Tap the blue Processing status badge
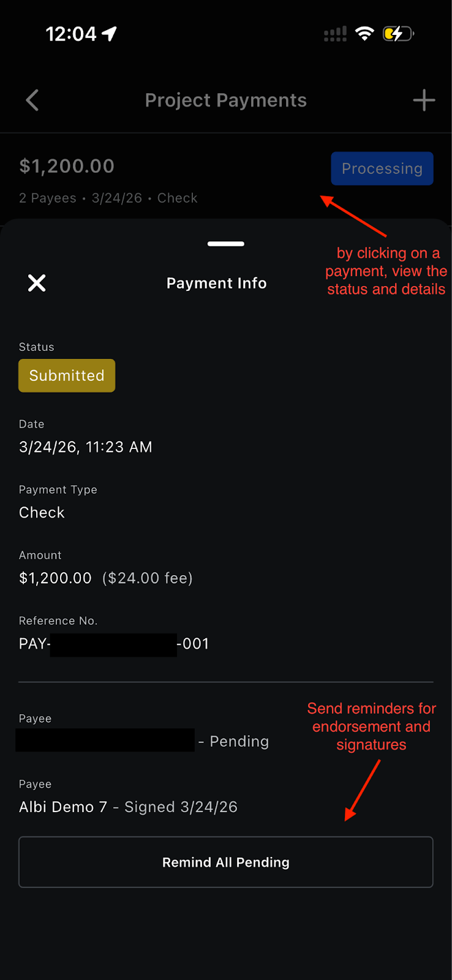The width and height of the screenshot is (452, 980). pyautogui.click(x=382, y=168)
